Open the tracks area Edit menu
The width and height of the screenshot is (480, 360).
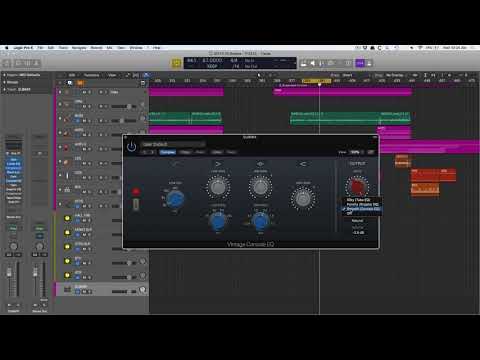(72, 75)
